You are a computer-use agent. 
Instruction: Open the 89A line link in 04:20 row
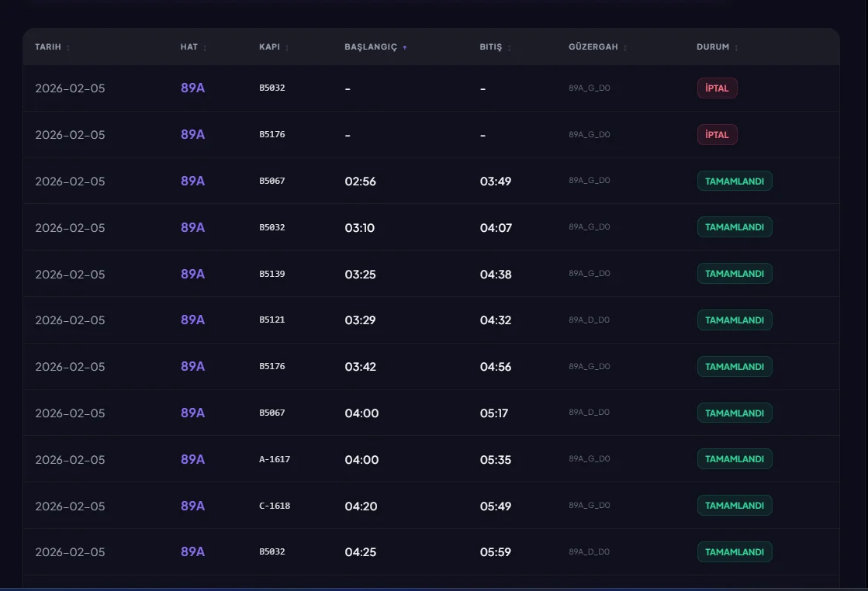192,506
